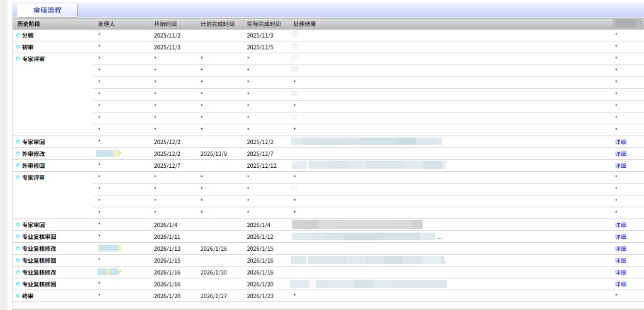644x310 pixels.
Task: Click the round icon next to 初审
Action: pos(18,47)
